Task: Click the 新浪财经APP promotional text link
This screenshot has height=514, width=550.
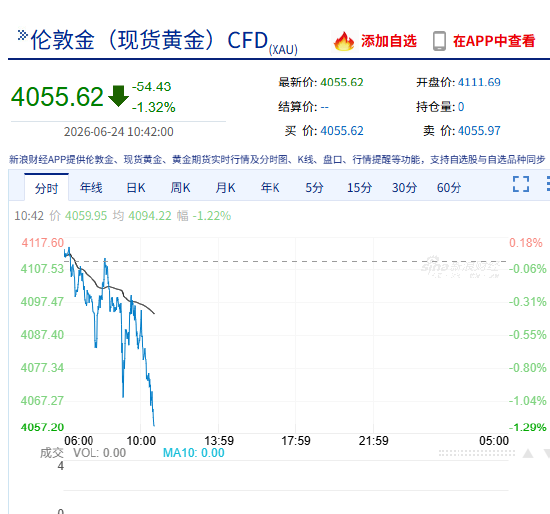Action: click(277, 160)
